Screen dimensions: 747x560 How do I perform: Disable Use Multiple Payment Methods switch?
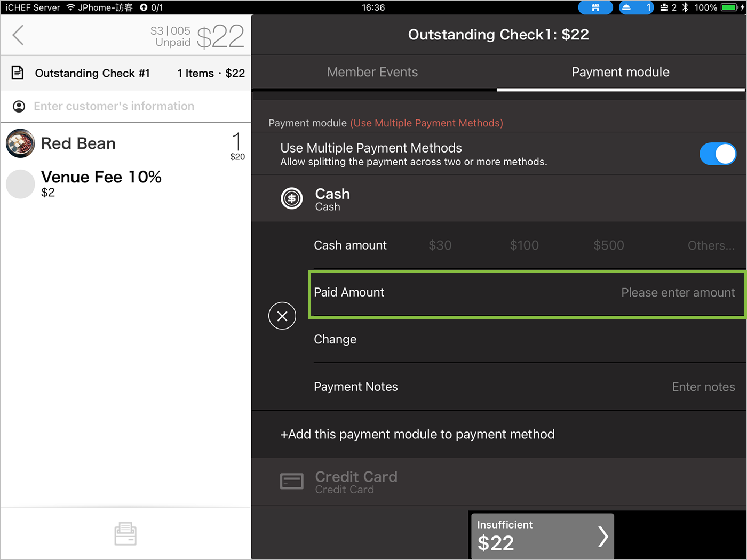717,154
